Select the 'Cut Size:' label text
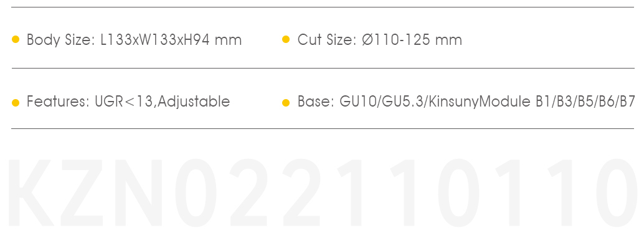The image size is (644, 248). pyautogui.click(x=326, y=40)
